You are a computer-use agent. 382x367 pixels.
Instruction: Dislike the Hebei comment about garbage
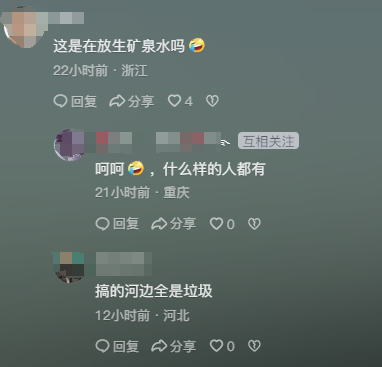pyautogui.click(x=254, y=346)
